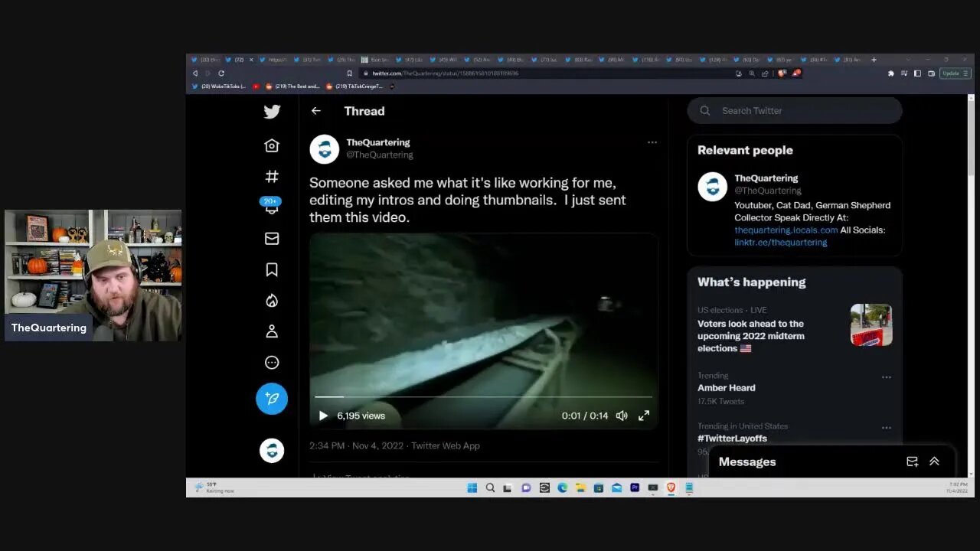
Task: Open options for #TwitterLayoffs trend
Action: (x=886, y=428)
